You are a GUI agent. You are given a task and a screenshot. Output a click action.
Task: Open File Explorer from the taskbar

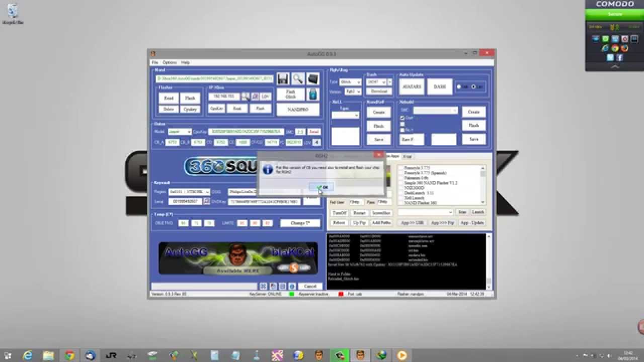click(x=49, y=355)
